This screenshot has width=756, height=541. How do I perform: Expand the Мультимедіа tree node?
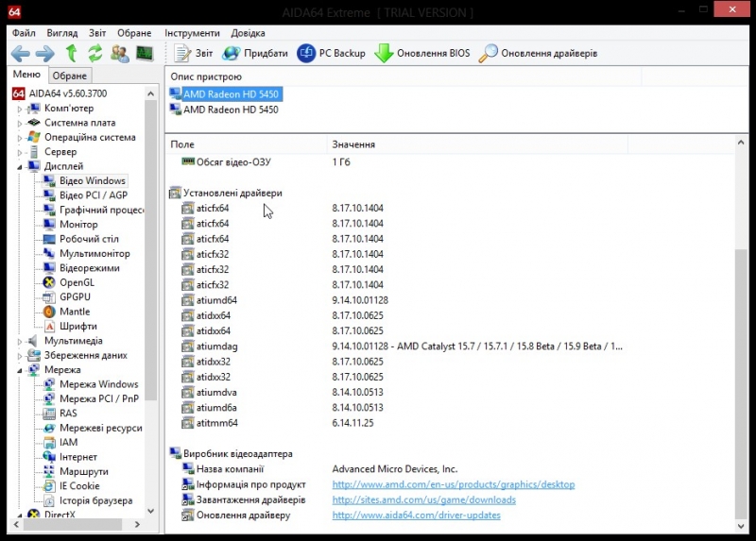(20, 341)
